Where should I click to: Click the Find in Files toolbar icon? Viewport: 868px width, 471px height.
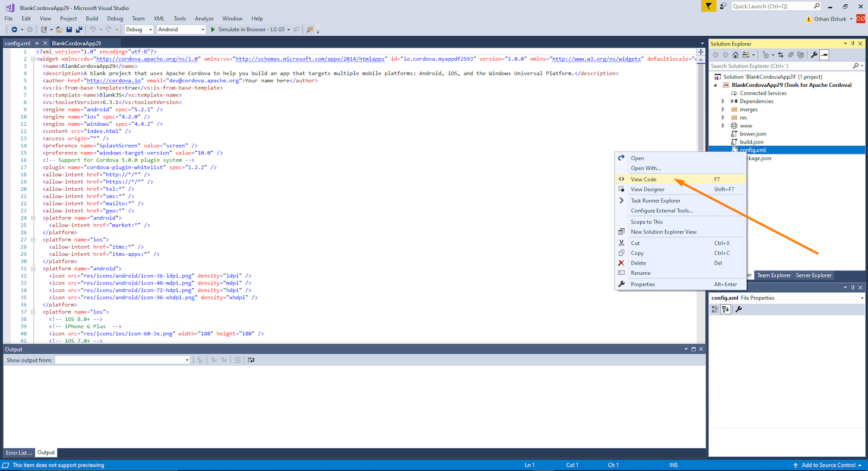pyautogui.click(x=310, y=29)
